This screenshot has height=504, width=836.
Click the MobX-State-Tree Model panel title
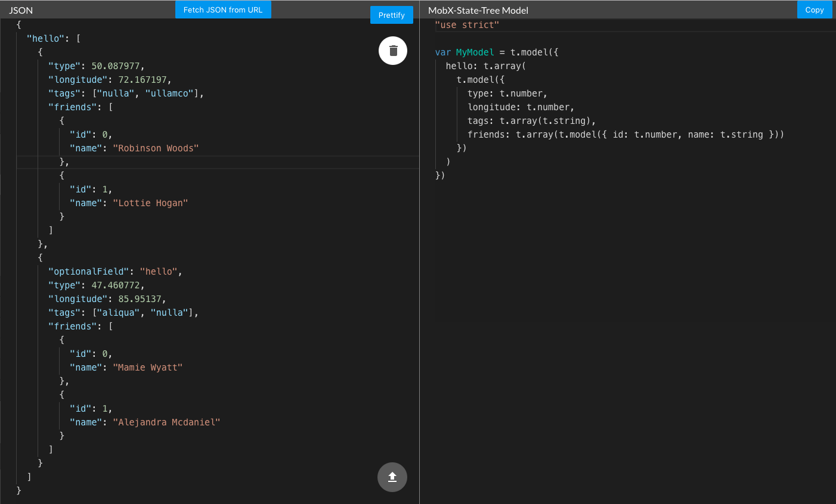pyautogui.click(x=478, y=10)
